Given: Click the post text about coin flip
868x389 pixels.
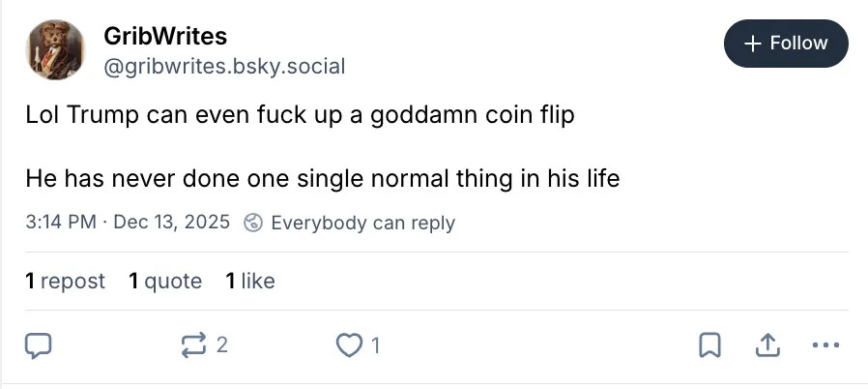Looking at the screenshot, I should click(300, 116).
